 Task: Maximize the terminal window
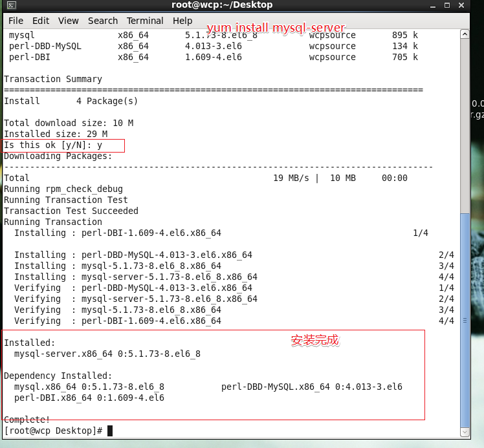(x=447, y=5)
